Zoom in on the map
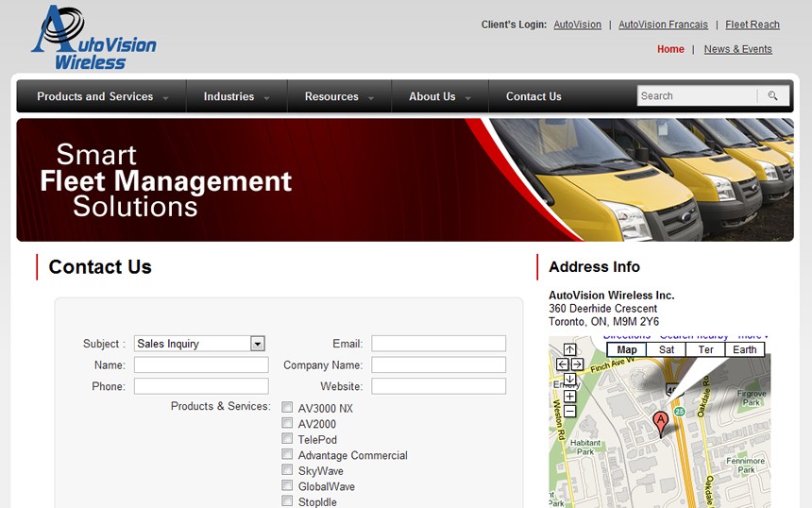Viewport: 812px width, 508px height. pos(569,397)
